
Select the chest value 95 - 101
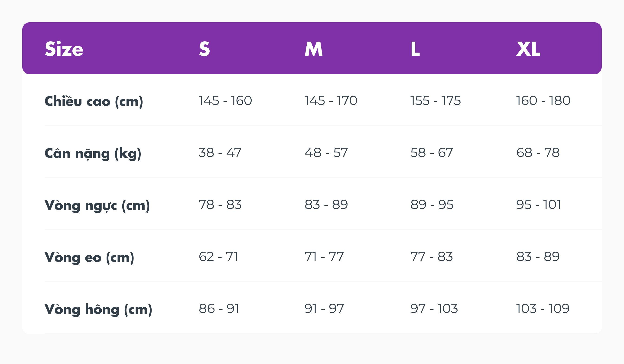pyautogui.click(x=538, y=205)
